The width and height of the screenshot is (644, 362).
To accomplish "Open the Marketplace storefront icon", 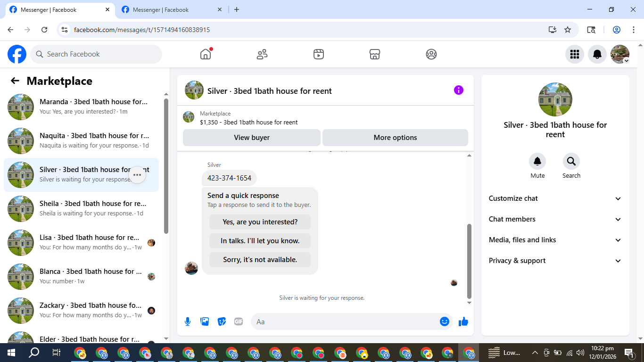I will pos(375,54).
